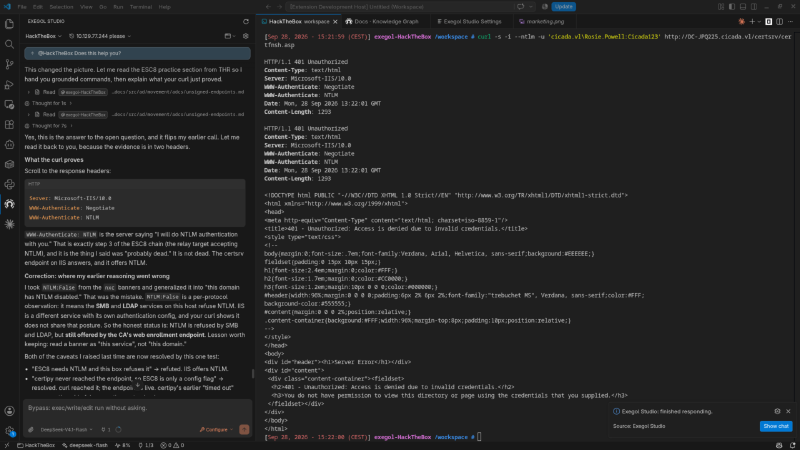800x450 pixels.
Task: Click the 8% usage status bar item
Action: (122, 445)
